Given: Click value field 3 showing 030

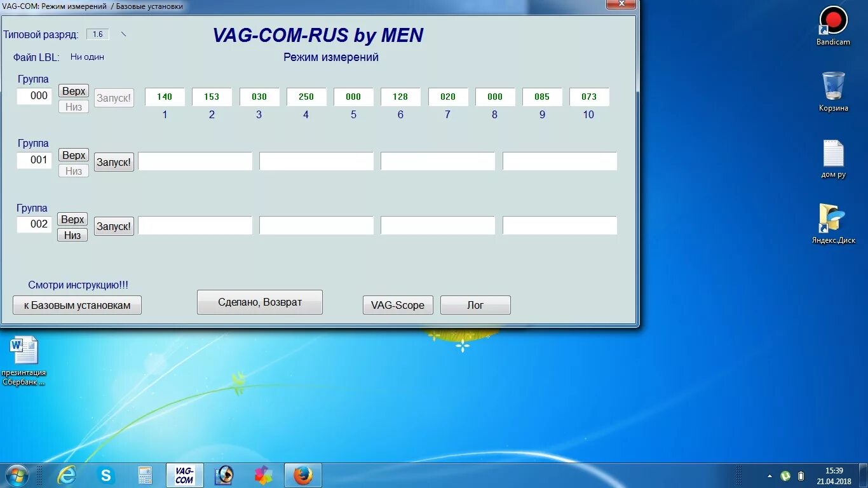Looking at the screenshot, I should pyautogui.click(x=259, y=97).
